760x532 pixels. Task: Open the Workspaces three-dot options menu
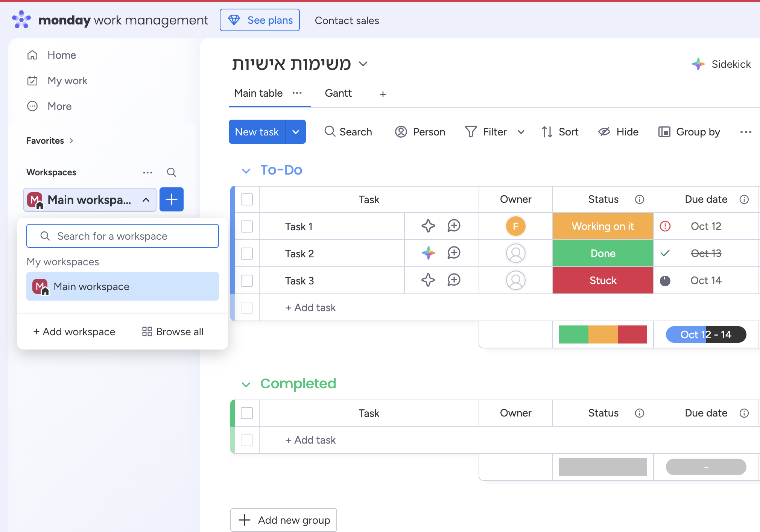coord(147,172)
